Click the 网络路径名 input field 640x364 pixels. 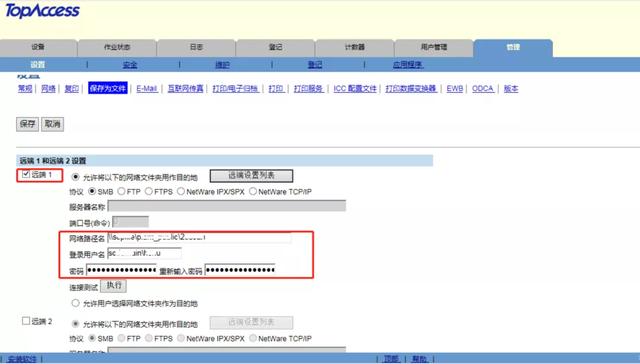(200, 237)
